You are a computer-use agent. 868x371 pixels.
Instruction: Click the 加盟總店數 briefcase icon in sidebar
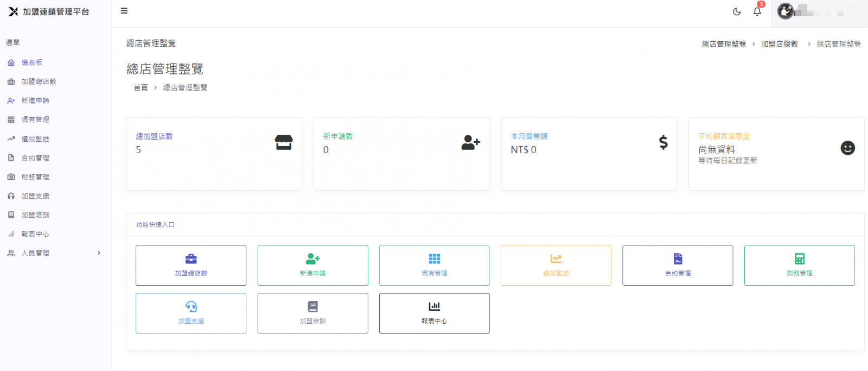coord(11,81)
